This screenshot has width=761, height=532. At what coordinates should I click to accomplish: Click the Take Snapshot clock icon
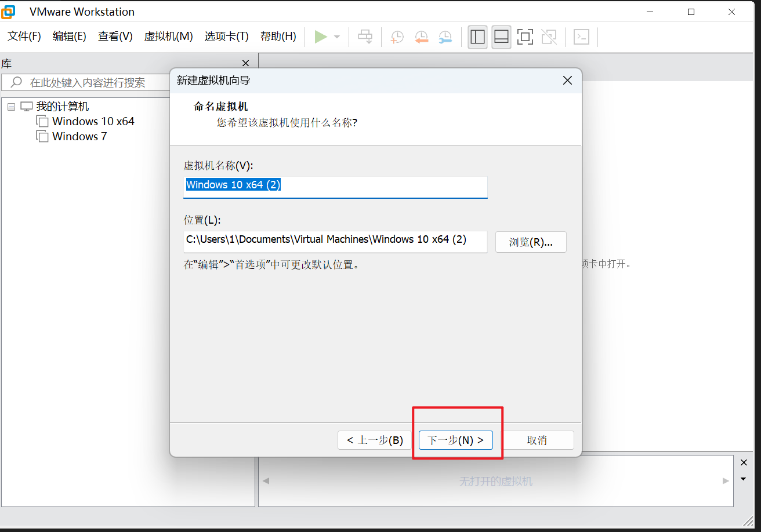click(397, 37)
